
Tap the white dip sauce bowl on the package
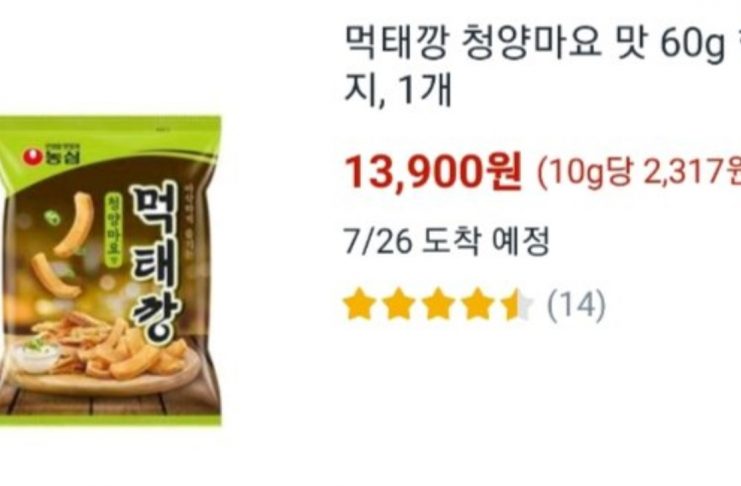pyautogui.click(x=36, y=355)
